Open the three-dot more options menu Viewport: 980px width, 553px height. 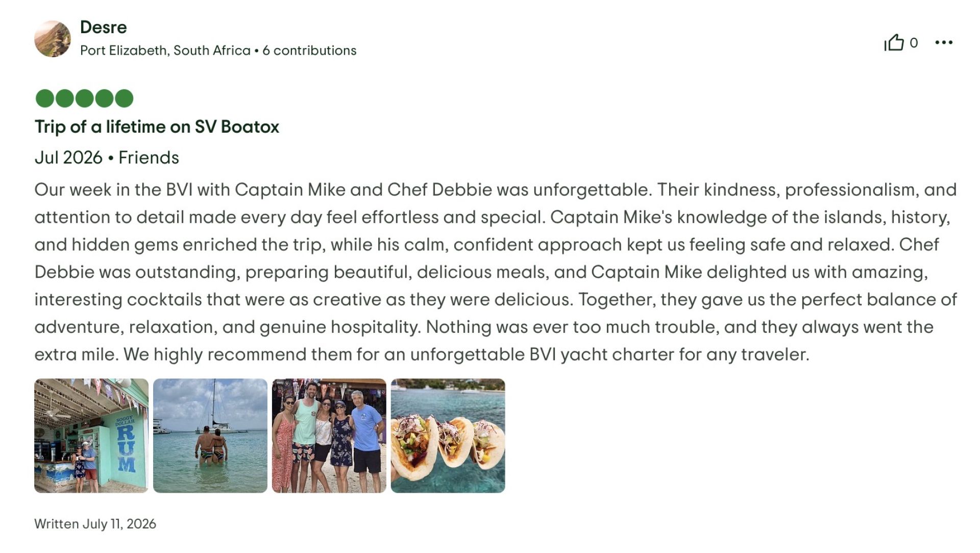click(944, 42)
